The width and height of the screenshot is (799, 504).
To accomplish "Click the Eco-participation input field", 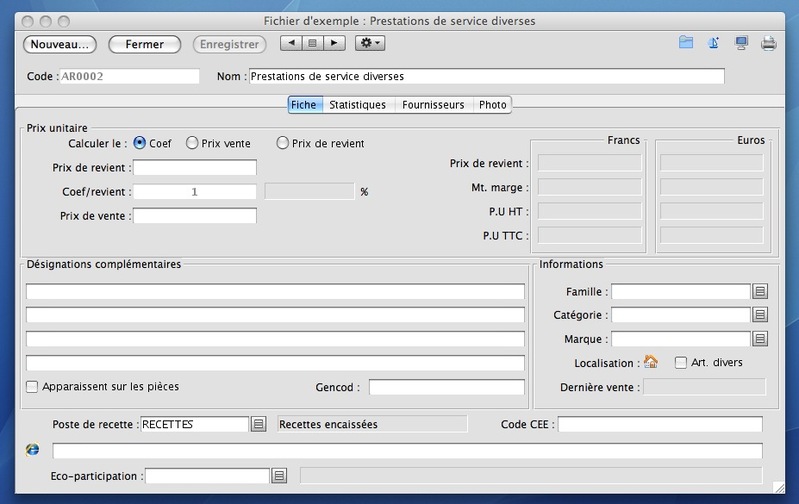I will tap(207, 475).
